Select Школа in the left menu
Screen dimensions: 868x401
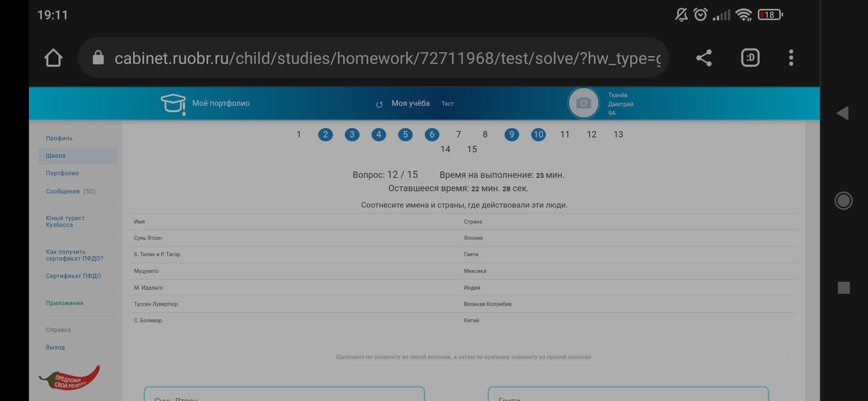point(56,156)
